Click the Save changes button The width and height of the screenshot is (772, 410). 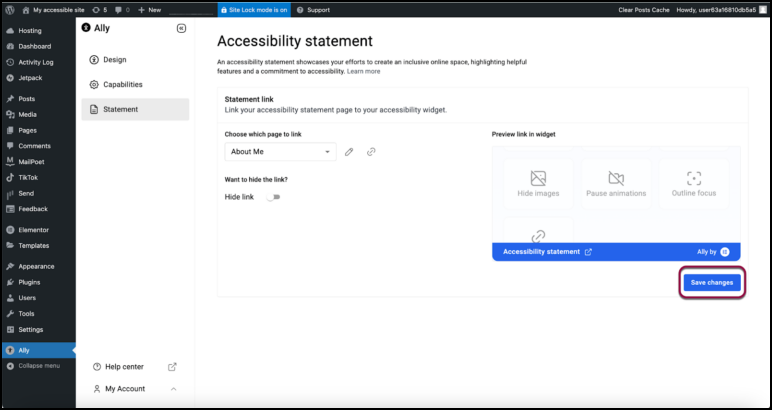click(712, 283)
